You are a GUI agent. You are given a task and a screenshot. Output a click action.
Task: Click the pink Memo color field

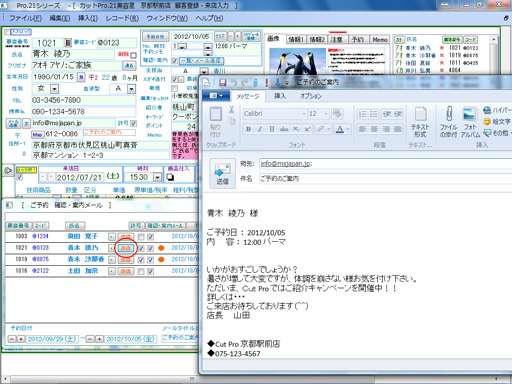click(184, 145)
